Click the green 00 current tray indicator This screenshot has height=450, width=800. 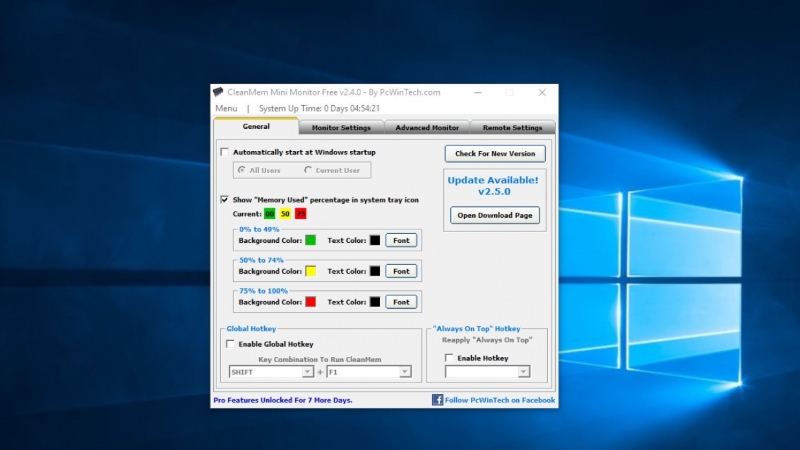269,214
